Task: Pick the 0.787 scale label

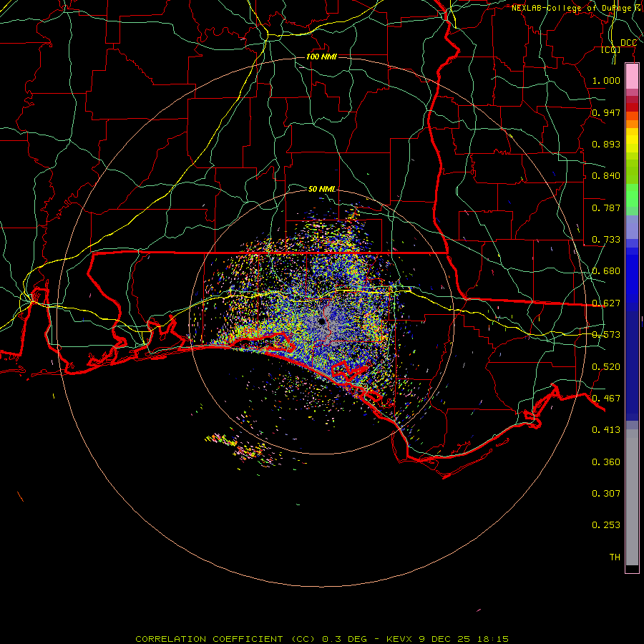Action: click(x=606, y=208)
